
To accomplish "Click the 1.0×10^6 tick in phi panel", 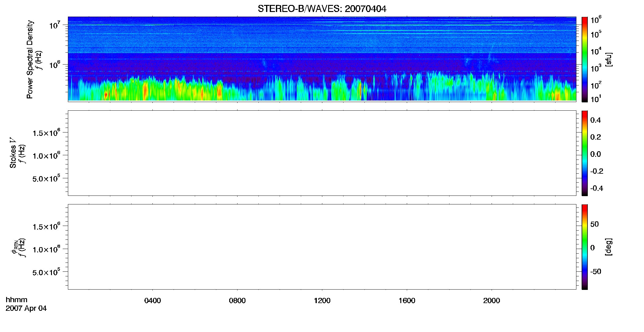I will [46, 249].
